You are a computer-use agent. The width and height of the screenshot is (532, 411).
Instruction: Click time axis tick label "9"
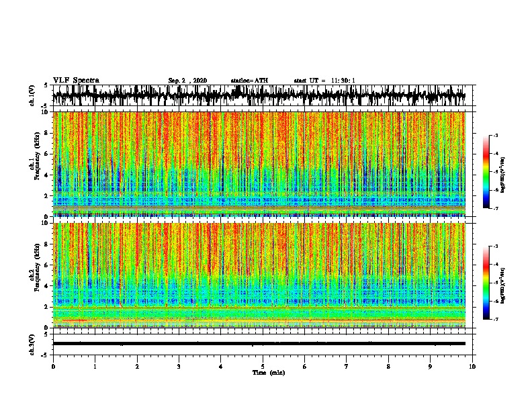pos(430,367)
